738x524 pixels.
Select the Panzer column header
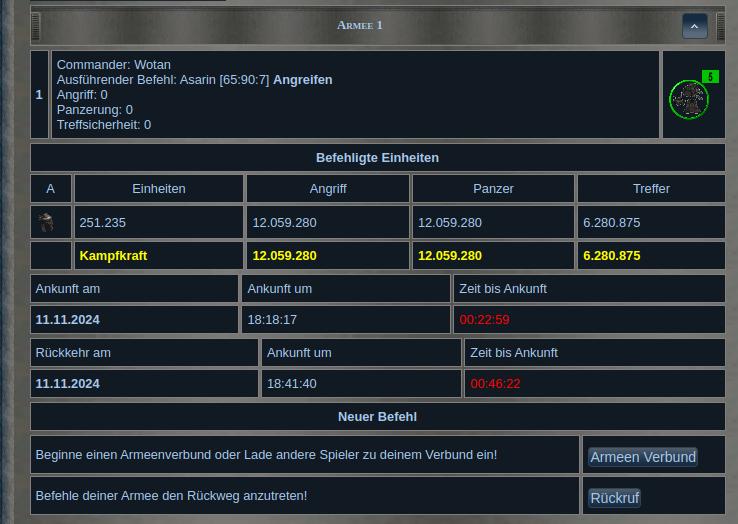493,188
